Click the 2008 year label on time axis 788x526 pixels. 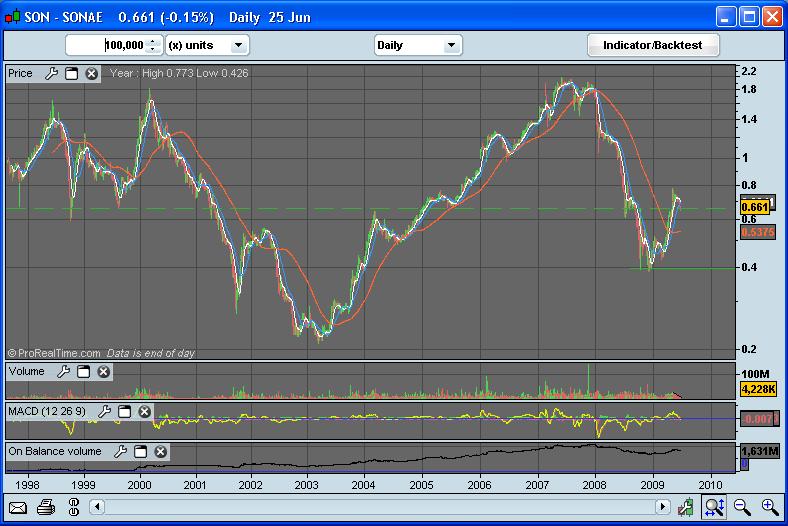594,485
